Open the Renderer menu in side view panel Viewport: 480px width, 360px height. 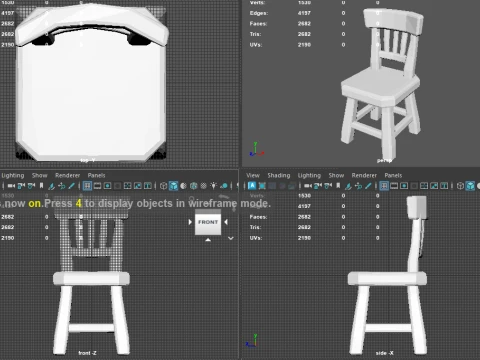coord(364,175)
